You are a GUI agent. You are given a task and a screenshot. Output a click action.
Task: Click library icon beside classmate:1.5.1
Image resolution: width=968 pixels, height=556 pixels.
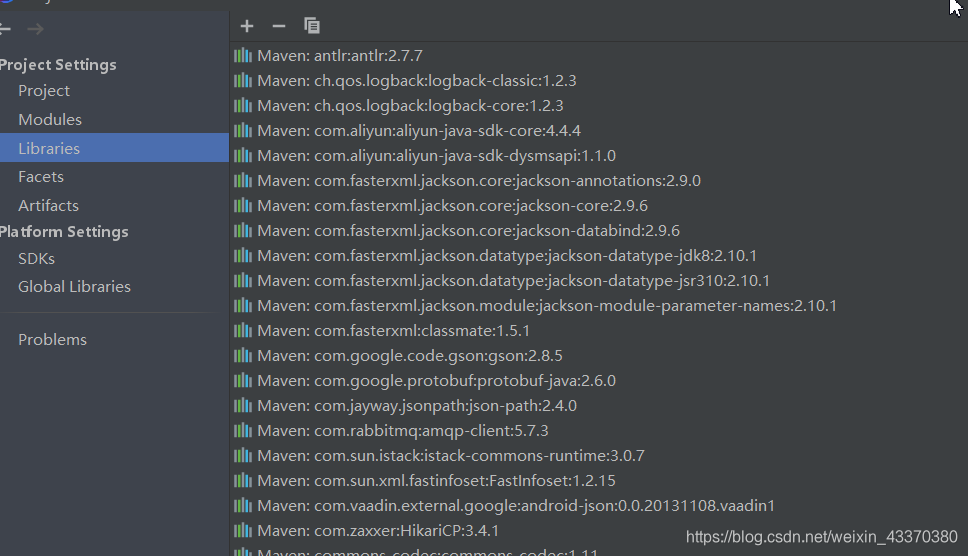(x=243, y=330)
